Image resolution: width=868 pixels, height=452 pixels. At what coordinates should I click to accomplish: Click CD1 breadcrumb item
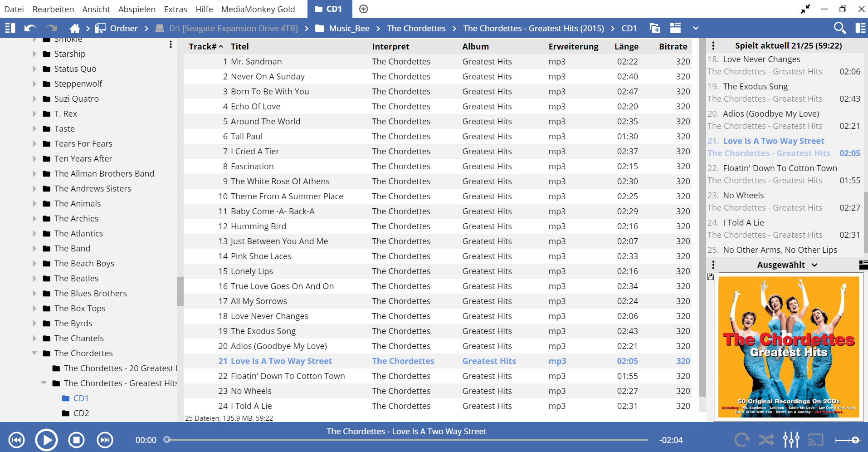(629, 28)
